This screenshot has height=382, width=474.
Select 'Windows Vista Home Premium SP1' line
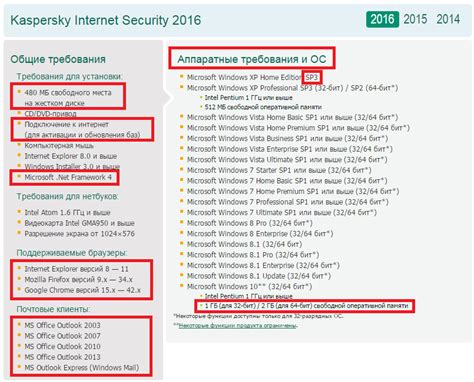(298, 128)
